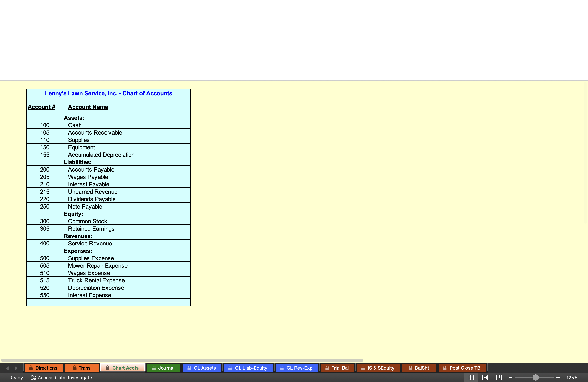Viewport: 588px width, 382px height.
Task: Select the GL Assets sheet
Action: coord(202,368)
